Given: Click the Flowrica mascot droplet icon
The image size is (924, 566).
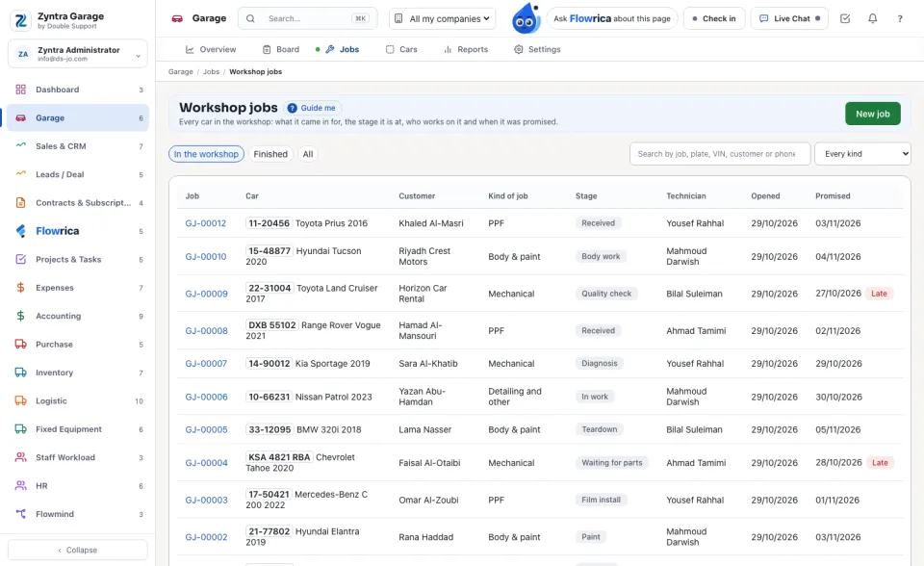Looking at the screenshot, I should 526,18.
